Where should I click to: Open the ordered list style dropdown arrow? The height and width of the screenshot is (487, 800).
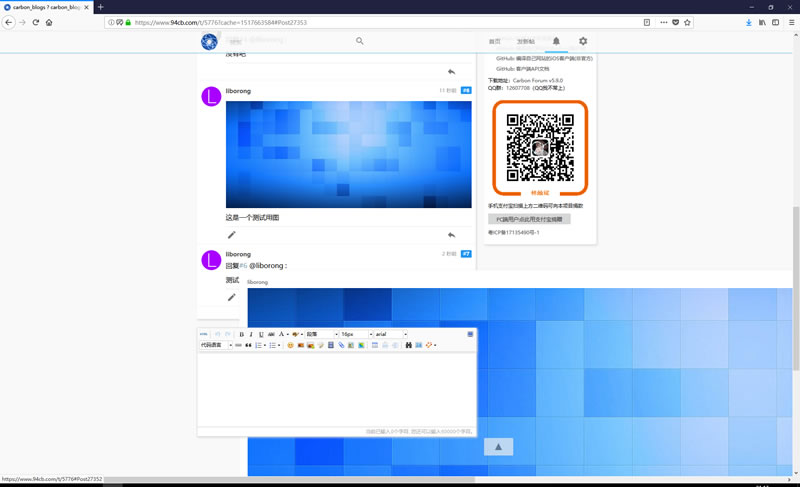[x=265, y=345]
